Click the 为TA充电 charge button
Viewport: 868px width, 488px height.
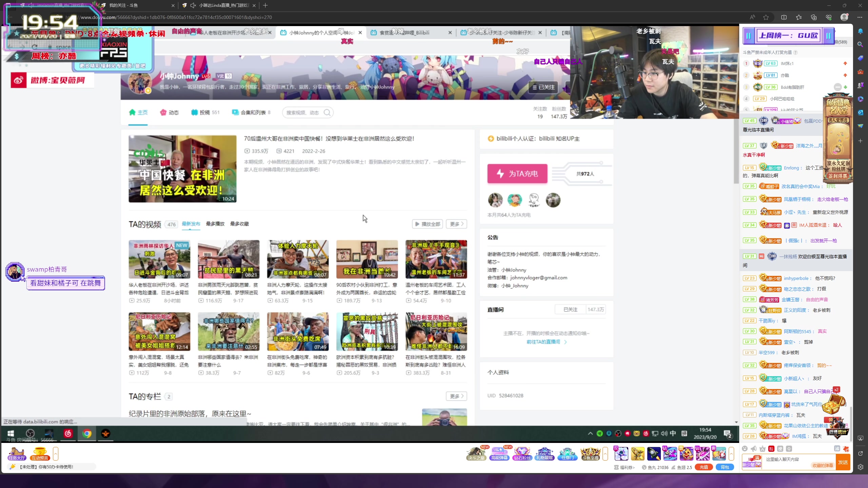click(x=517, y=173)
